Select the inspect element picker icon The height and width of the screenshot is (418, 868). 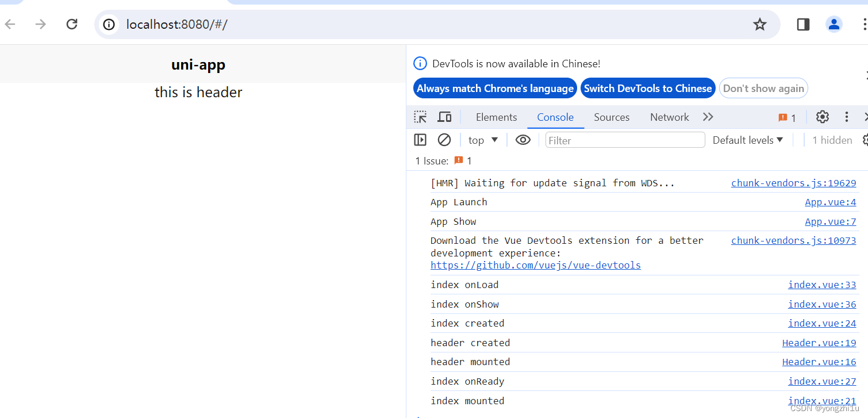point(420,117)
